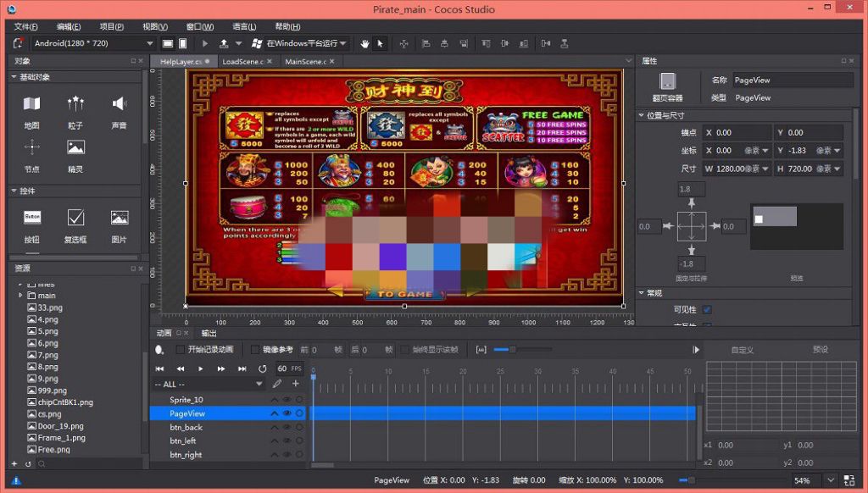The height and width of the screenshot is (493, 868).
Task: Check the 始终显示该帧 option
Action: tap(404, 350)
